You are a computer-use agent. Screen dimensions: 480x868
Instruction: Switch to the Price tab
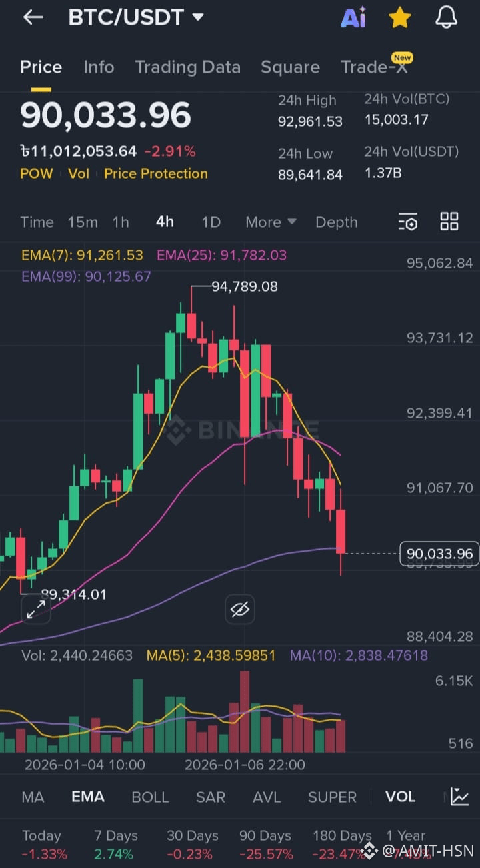[x=41, y=67]
